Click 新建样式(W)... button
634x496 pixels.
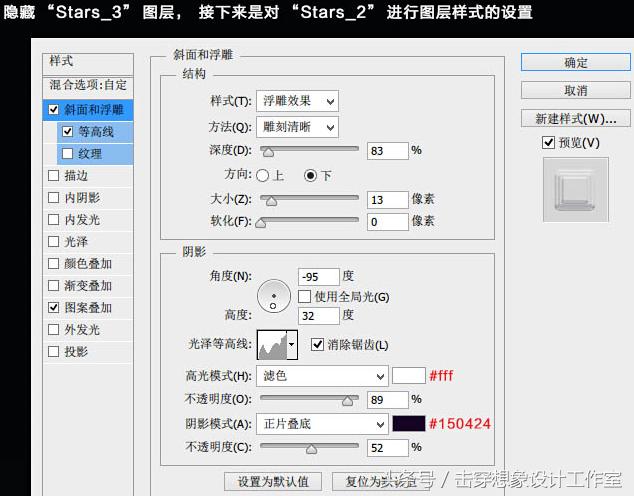click(x=576, y=119)
